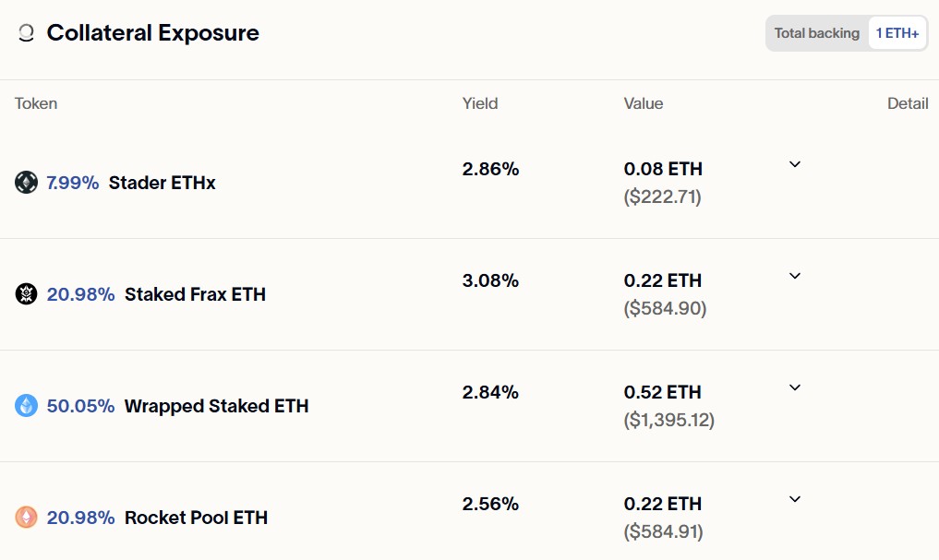Expand Staked Frax ETH detail chevron
939x560 pixels.
click(795, 276)
